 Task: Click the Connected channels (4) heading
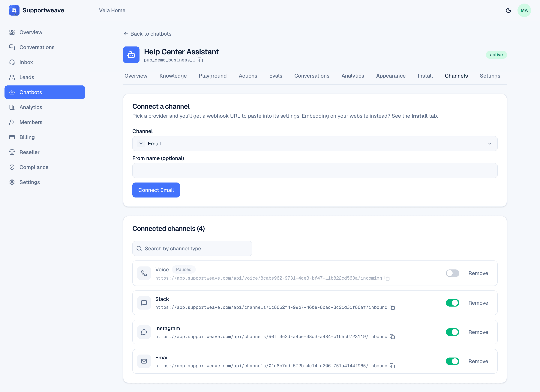point(168,228)
